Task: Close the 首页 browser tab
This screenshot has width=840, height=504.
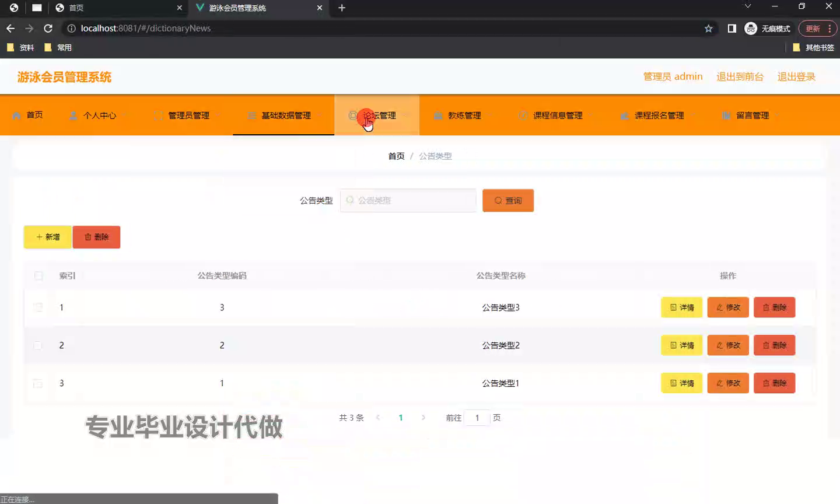Action: pyautogui.click(x=180, y=8)
